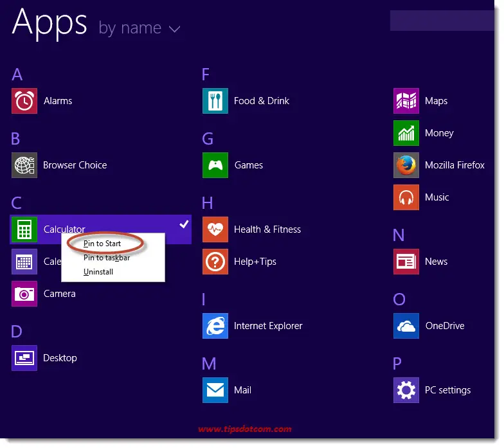504x448 pixels.
Task: Jump using the letter A group header
Action: pyautogui.click(x=17, y=75)
